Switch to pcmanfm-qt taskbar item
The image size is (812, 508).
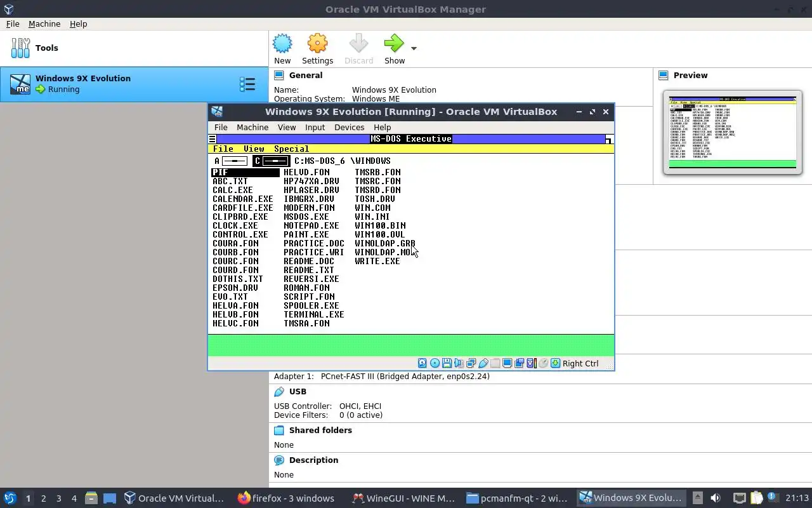coord(517,498)
